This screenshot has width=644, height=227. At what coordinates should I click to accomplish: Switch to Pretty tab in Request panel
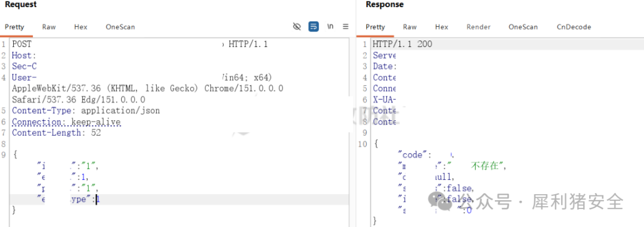[14, 27]
